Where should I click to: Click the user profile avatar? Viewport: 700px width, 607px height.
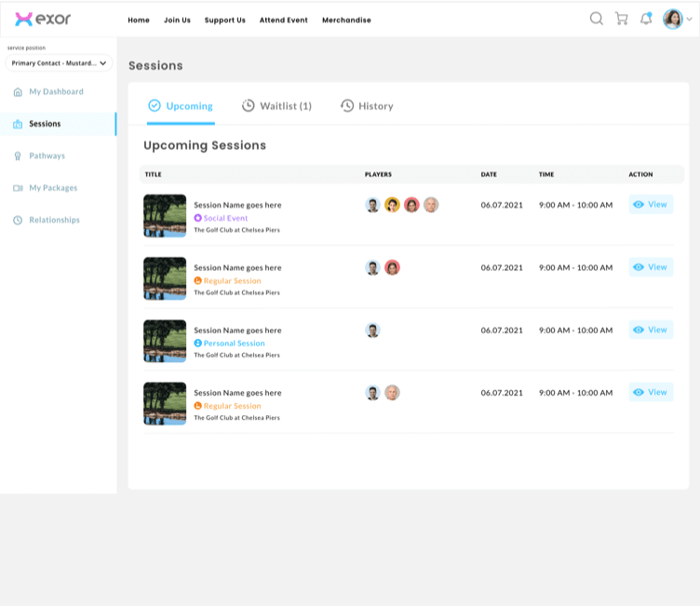coord(672,19)
